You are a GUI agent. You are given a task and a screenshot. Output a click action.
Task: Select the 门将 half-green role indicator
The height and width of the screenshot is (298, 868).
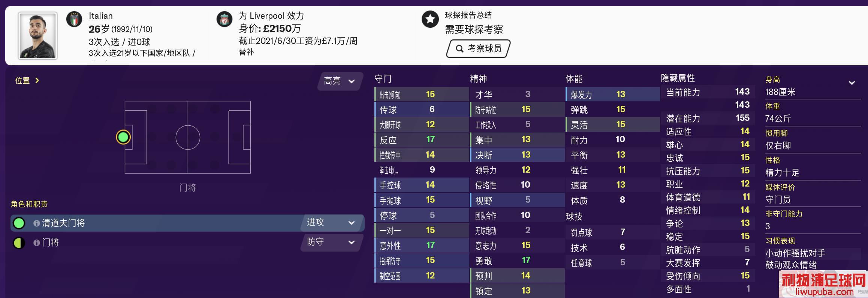pyautogui.click(x=19, y=243)
